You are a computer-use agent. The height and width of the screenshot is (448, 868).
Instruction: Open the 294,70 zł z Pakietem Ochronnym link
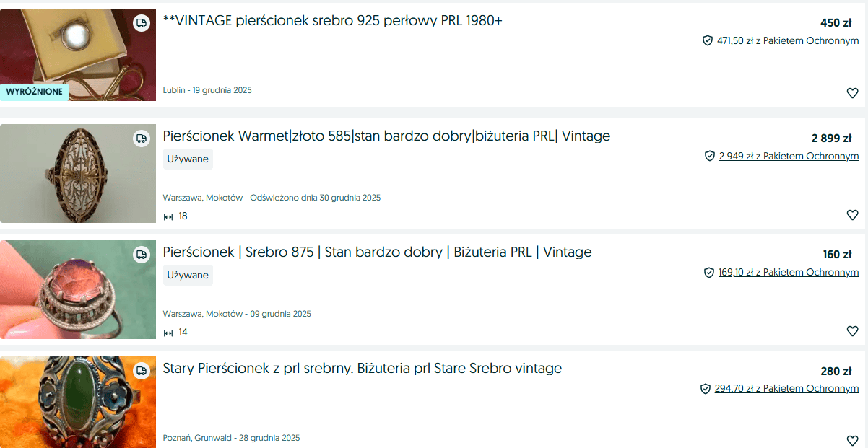786,389
